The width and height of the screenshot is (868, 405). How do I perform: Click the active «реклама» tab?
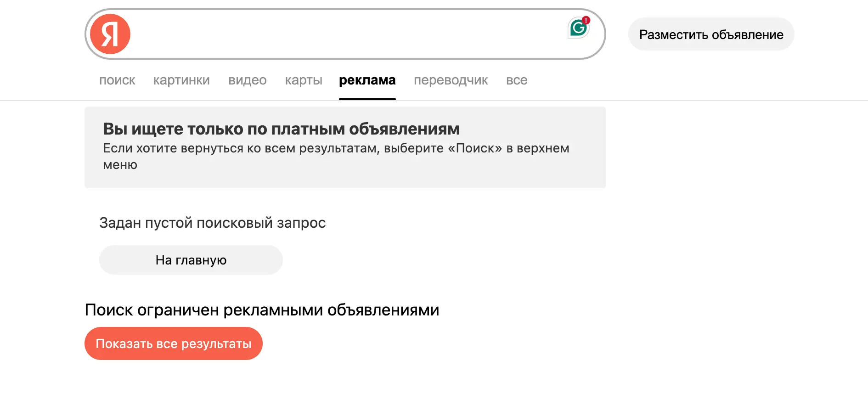[367, 80]
